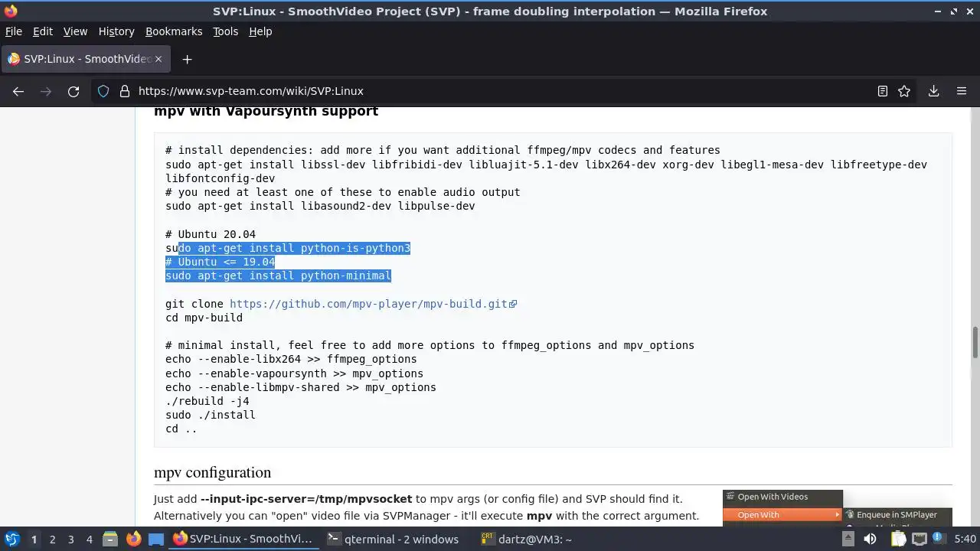Screen dimensions: 980x551
Task: Go back to the previous page
Action: coord(18,91)
